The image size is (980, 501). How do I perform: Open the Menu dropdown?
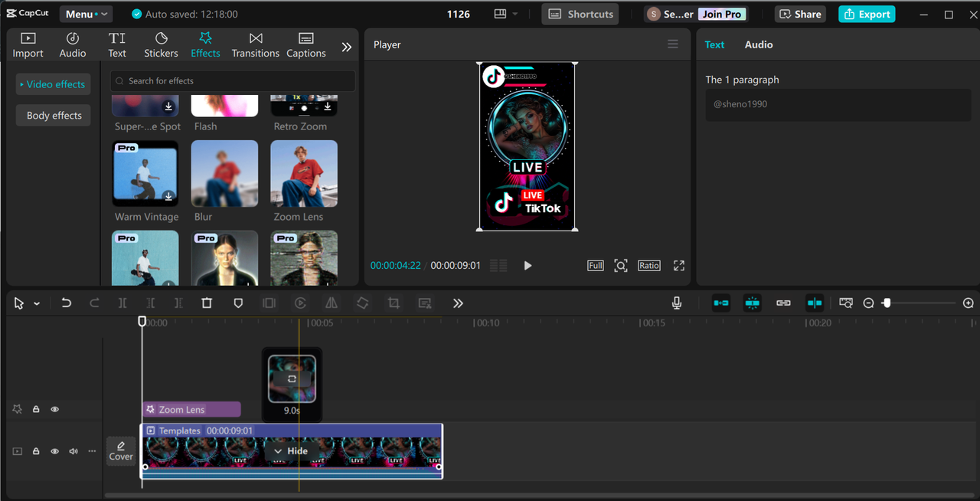coord(85,14)
